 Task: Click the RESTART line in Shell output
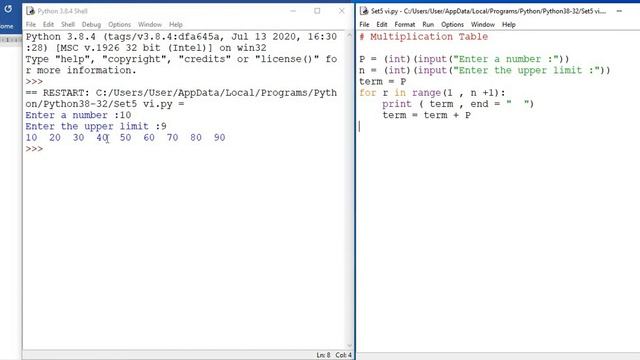tap(181, 98)
